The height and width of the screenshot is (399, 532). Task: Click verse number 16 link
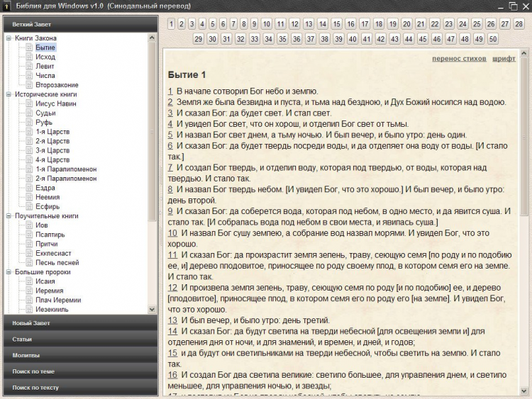tap(172, 375)
